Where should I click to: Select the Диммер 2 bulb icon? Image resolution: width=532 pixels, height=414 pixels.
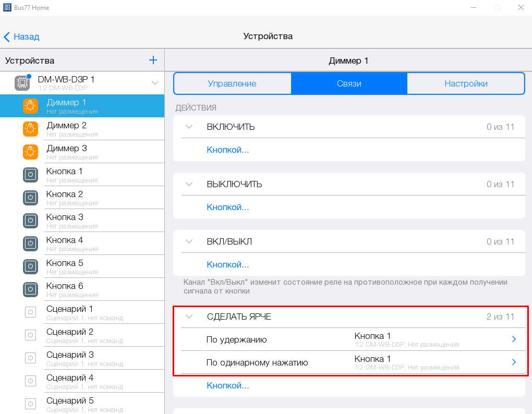point(31,128)
